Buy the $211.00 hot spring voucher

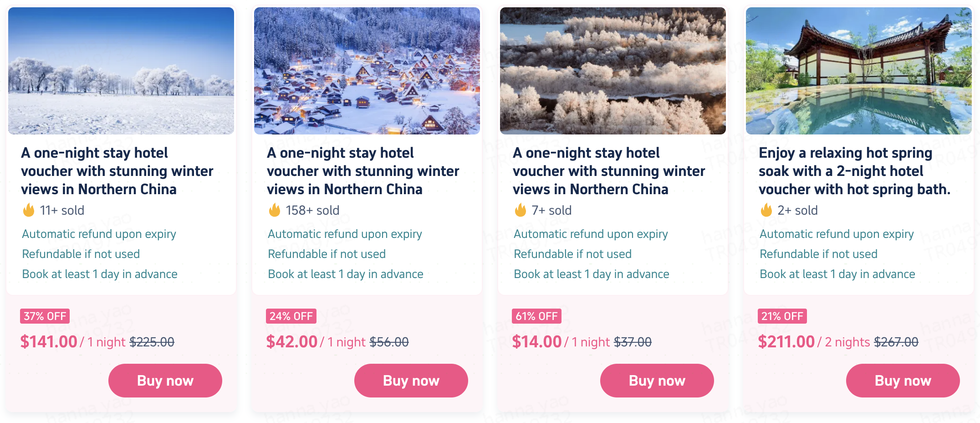tap(903, 381)
